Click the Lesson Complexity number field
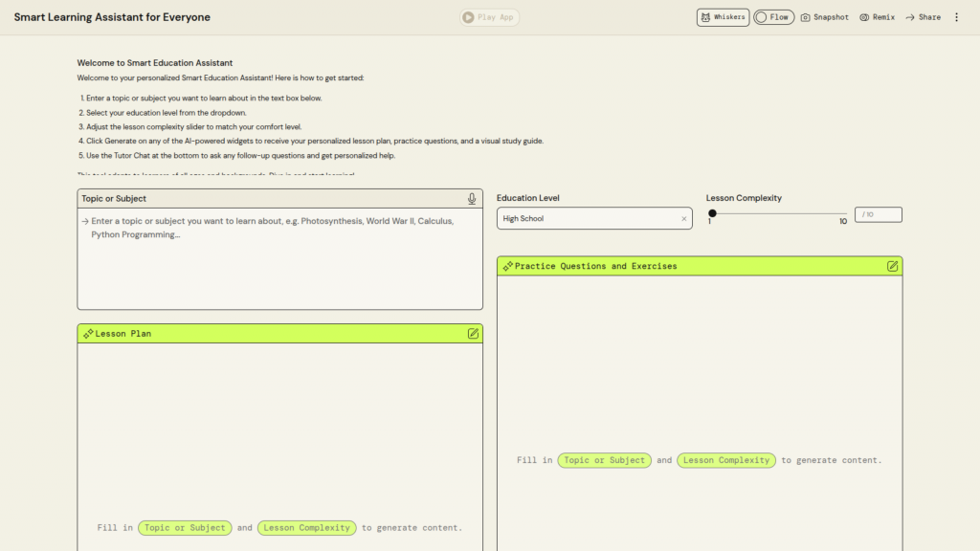Screen dimensions: 980x551 pos(879,214)
